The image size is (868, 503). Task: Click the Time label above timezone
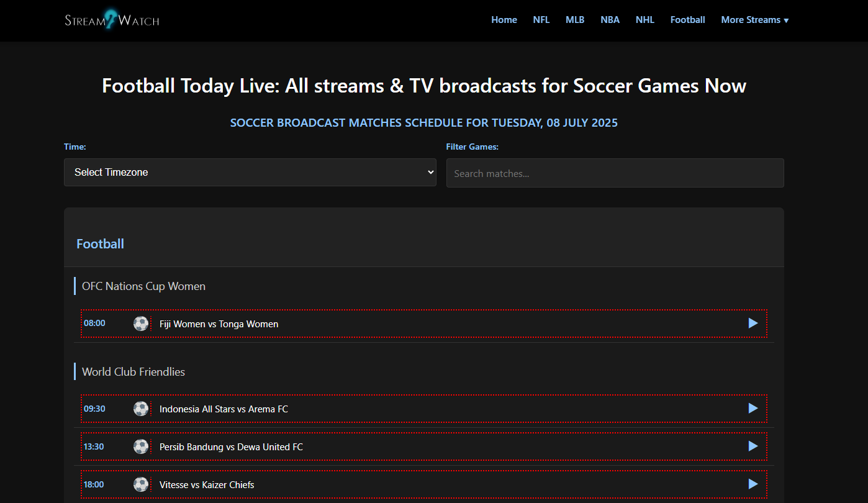[x=75, y=147]
